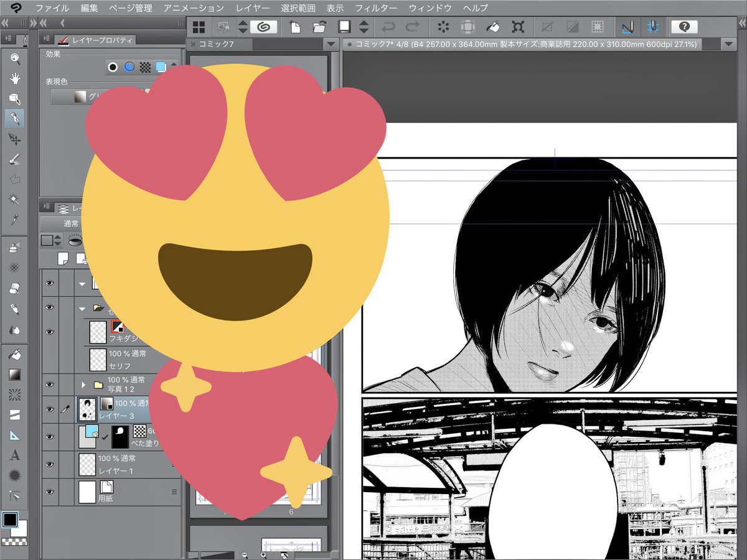The height and width of the screenshot is (560, 747).
Task: Click the Clear layer icon
Action: click(443, 27)
